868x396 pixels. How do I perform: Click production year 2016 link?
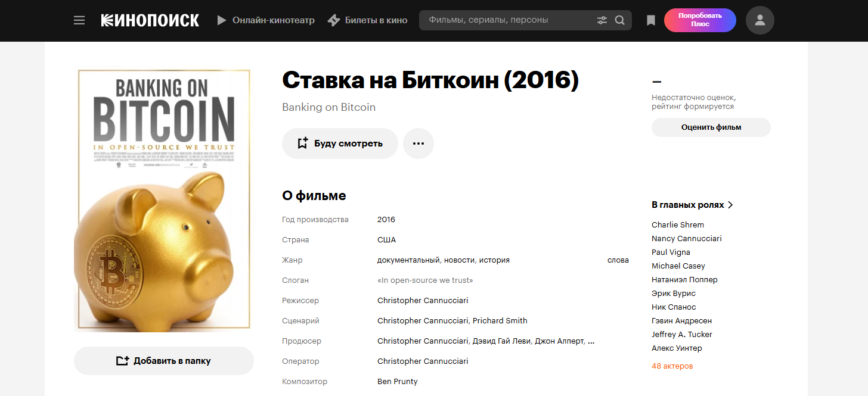pyautogui.click(x=386, y=220)
